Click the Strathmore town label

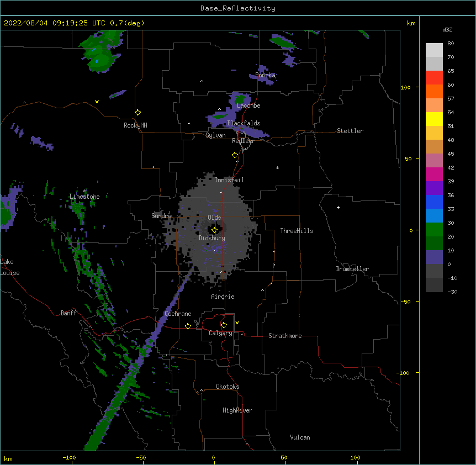click(285, 336)
